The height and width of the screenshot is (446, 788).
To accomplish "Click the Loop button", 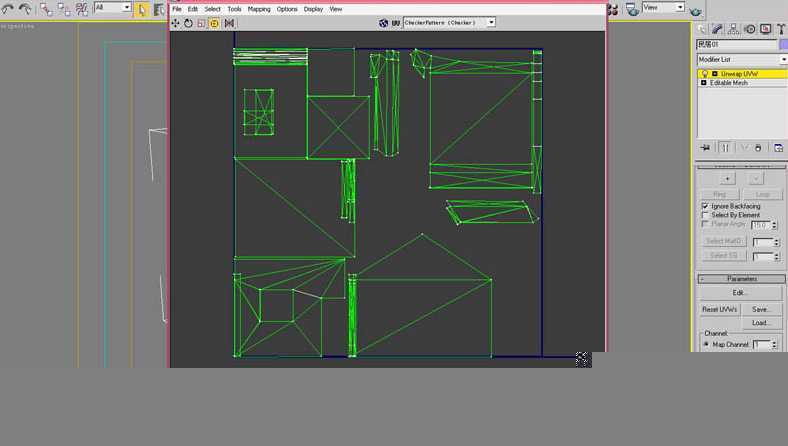I will [x=762, y=194].
